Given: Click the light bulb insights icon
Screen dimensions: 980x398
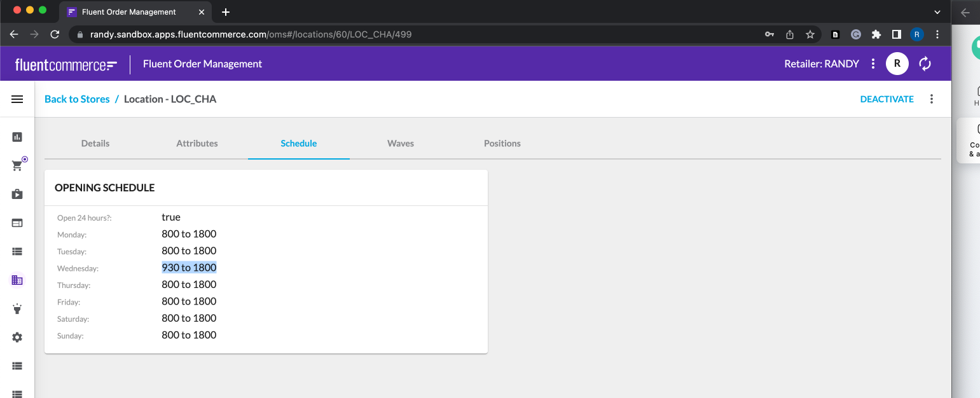Looking at the screenshot, I should 17,309.
